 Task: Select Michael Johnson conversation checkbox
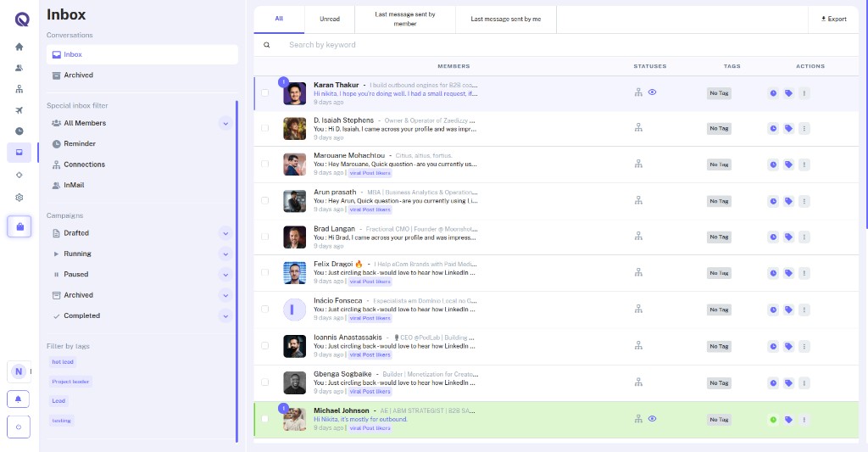coord(265,419)
